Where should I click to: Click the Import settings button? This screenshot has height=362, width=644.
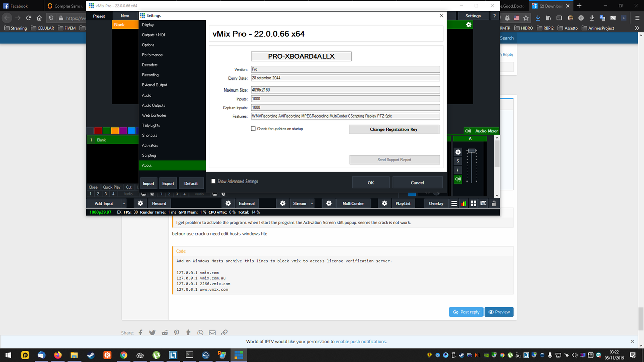click(148, 183)
